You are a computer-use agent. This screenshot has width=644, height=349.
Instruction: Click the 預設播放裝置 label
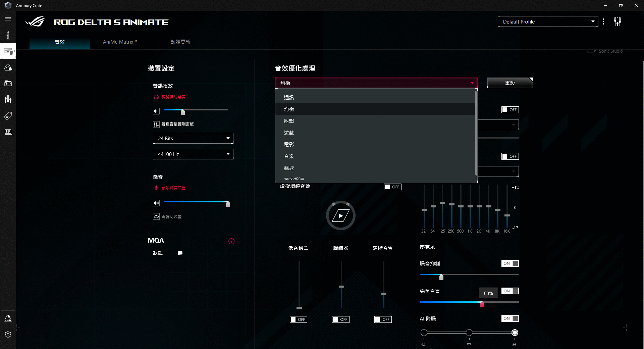pos(173,97)
